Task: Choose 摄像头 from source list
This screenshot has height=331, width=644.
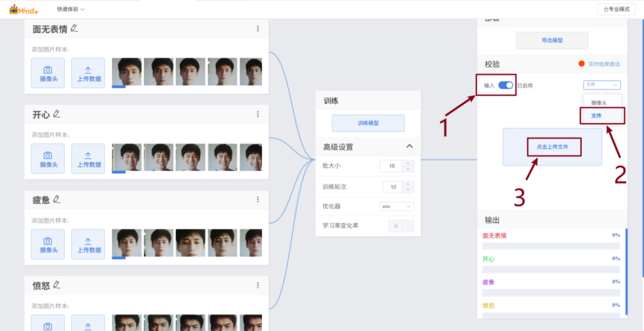Action: 599,103
